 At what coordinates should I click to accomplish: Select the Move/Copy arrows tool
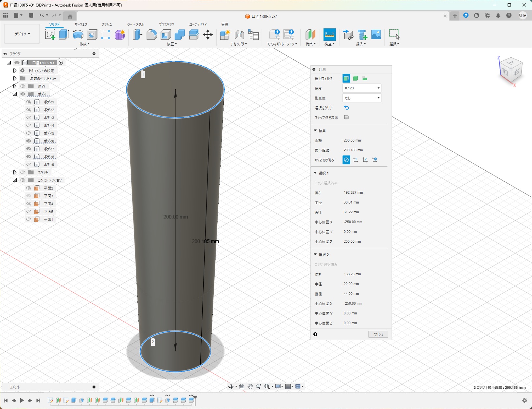point(208,34)
